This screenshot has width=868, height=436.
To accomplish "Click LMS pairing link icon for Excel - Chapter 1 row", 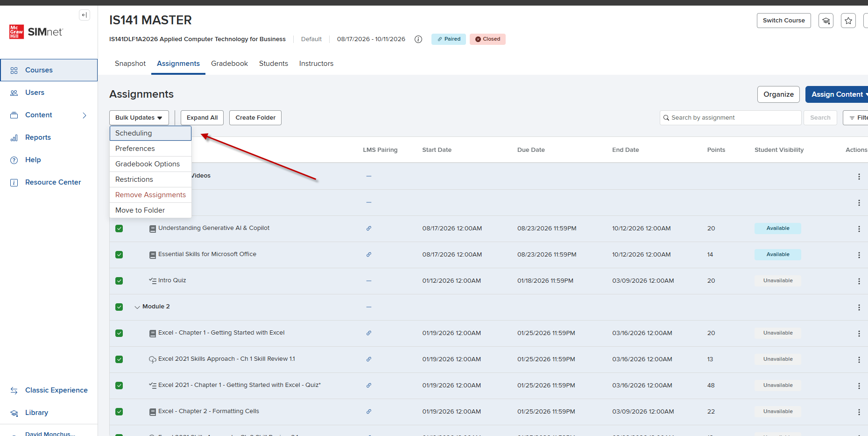I will click(369, 333).
